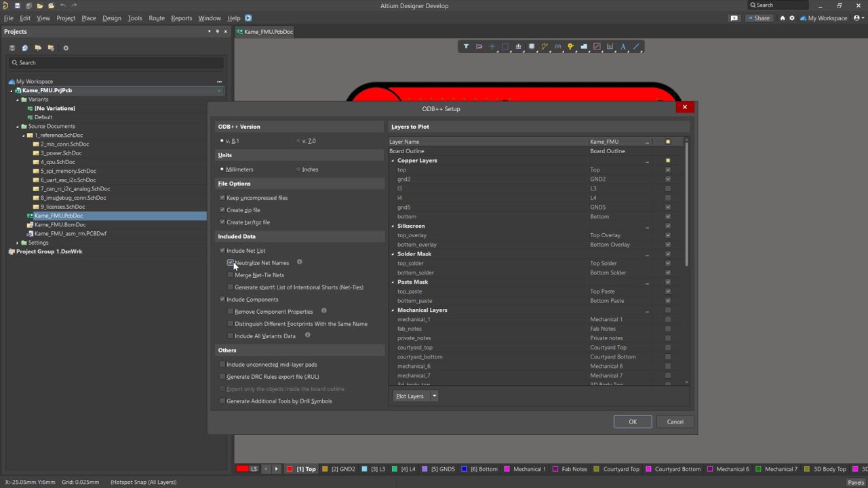Toggle Keep uncompressed files checkbox
This screenshot has height=488, width=868.
222,198
